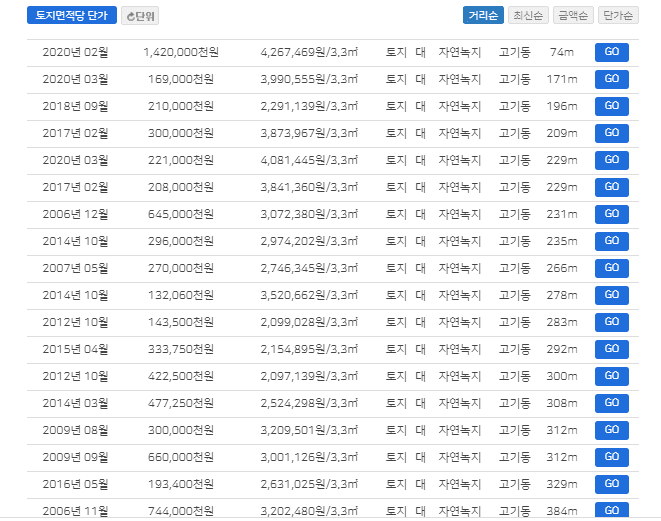The height and width of the screenshot is (521, 661).
Task: Open GO for the 209m row
Action: click(x=612, y=133)
